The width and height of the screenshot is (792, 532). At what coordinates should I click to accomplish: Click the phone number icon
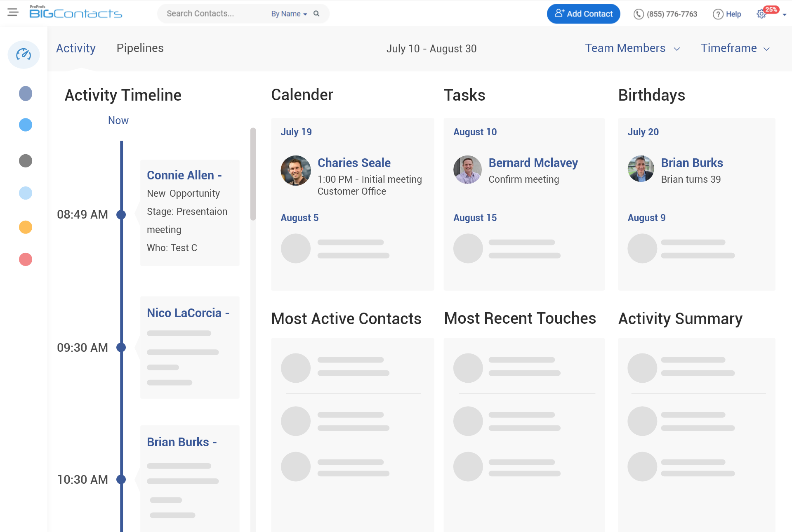639,13
